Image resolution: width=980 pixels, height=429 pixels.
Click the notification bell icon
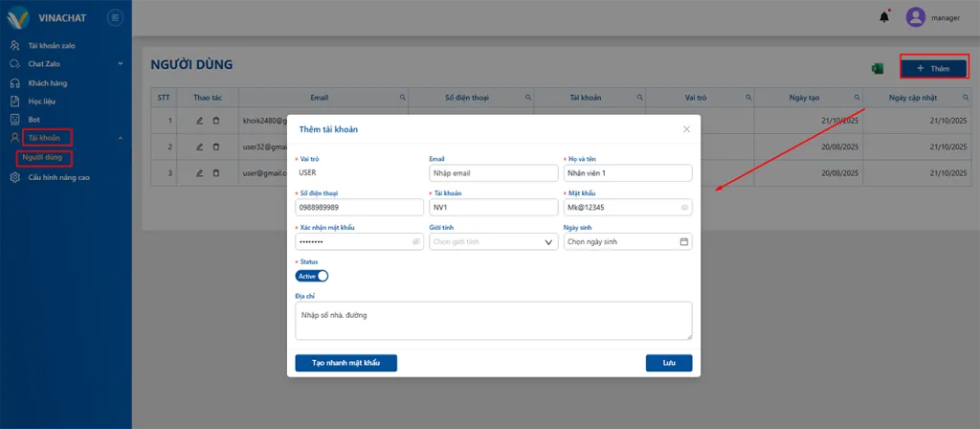coord(883,17)
